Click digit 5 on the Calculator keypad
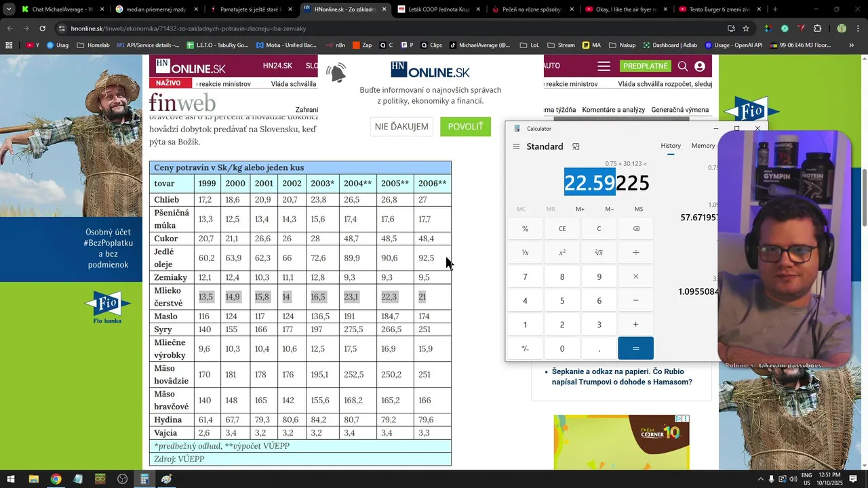868x488 pixels. (x=562, y=300)
